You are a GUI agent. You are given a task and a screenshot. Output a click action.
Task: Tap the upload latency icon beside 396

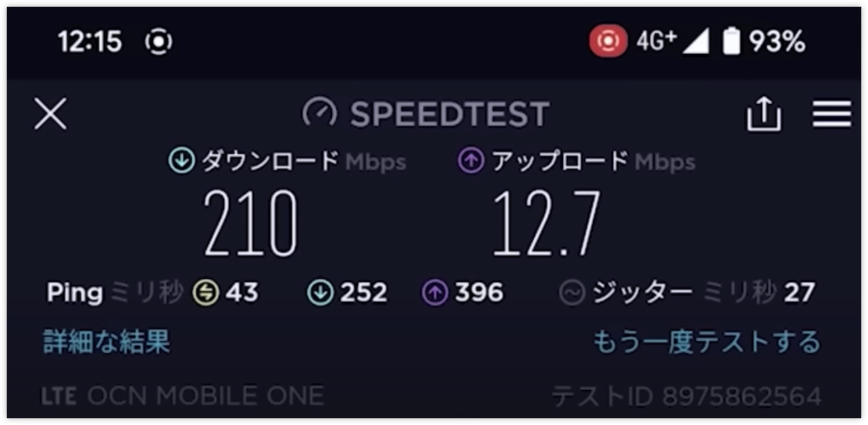click(435, 293)
